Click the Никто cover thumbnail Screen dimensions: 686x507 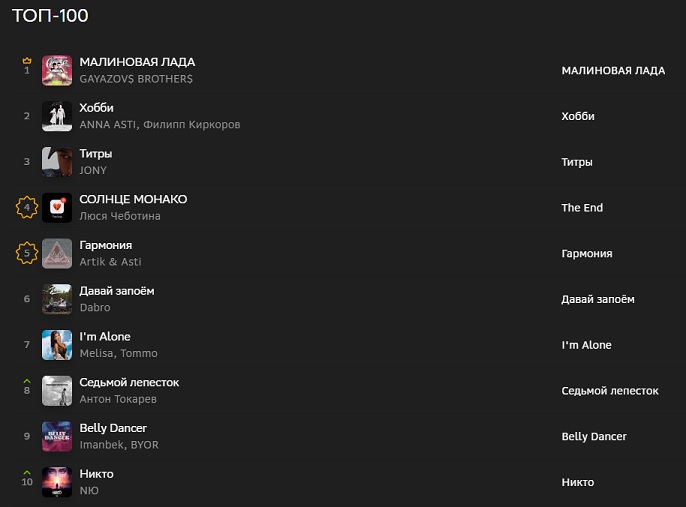pos(57,482)
